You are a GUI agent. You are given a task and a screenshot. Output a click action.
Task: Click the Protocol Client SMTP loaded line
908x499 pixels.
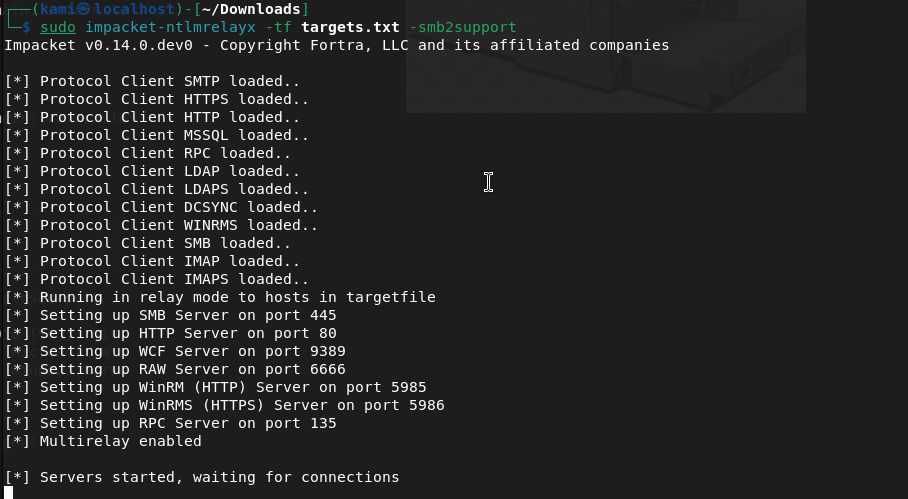point(156,81)
